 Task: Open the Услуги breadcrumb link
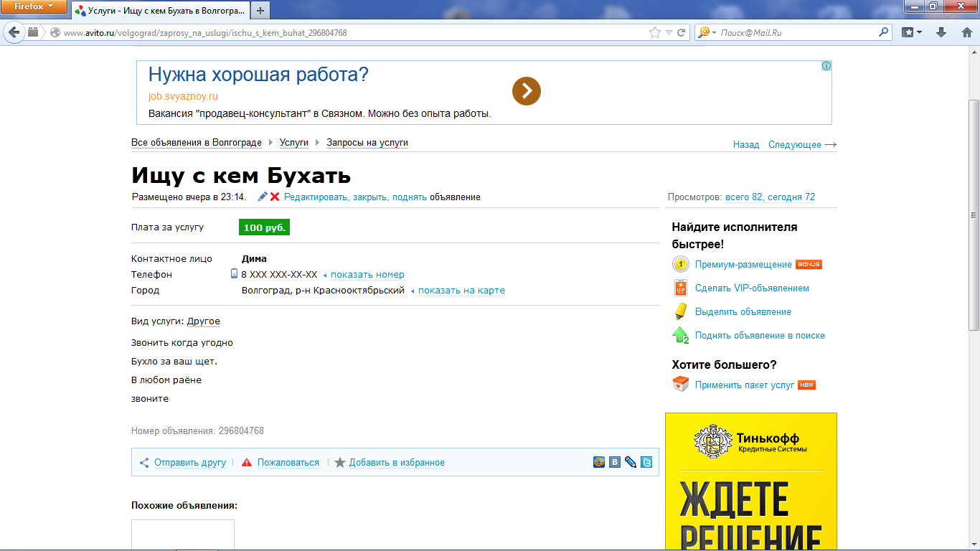click(x=294, y=143)
